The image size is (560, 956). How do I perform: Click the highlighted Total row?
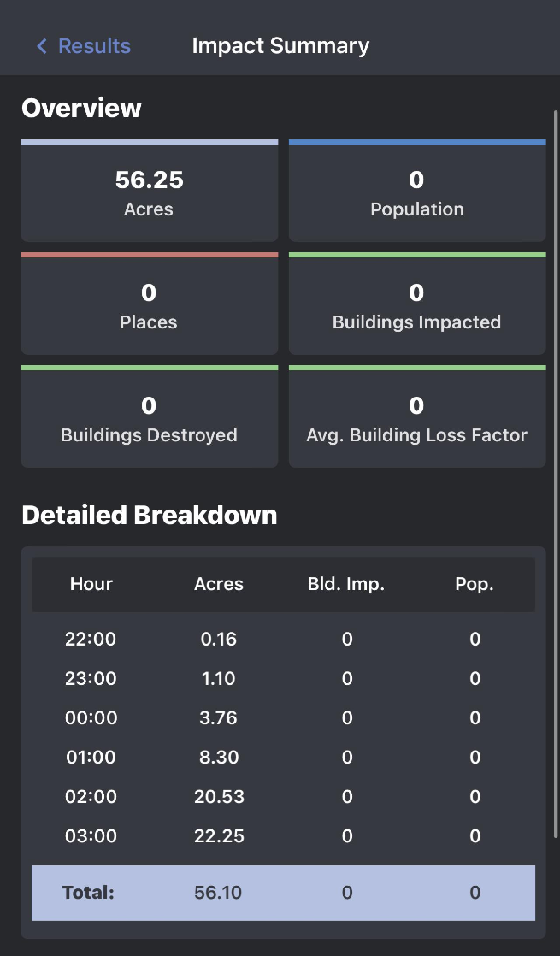(x=283, y=893)
